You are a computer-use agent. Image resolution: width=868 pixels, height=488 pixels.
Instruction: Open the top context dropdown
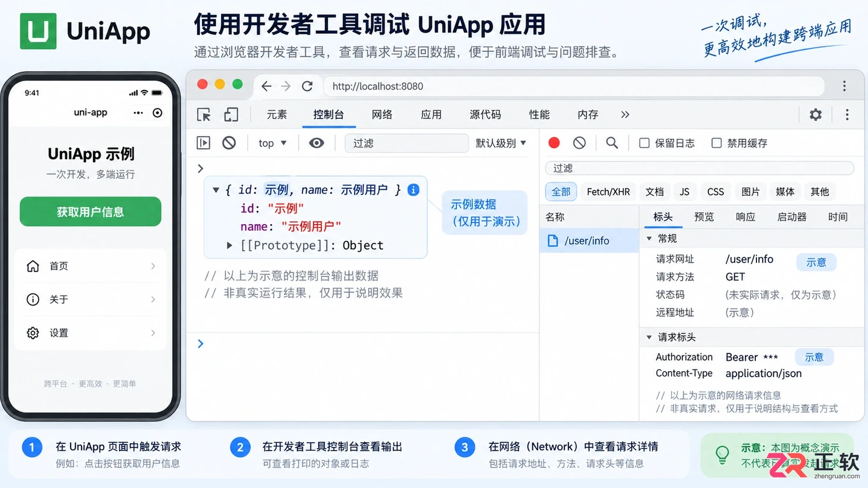point(272,143)
